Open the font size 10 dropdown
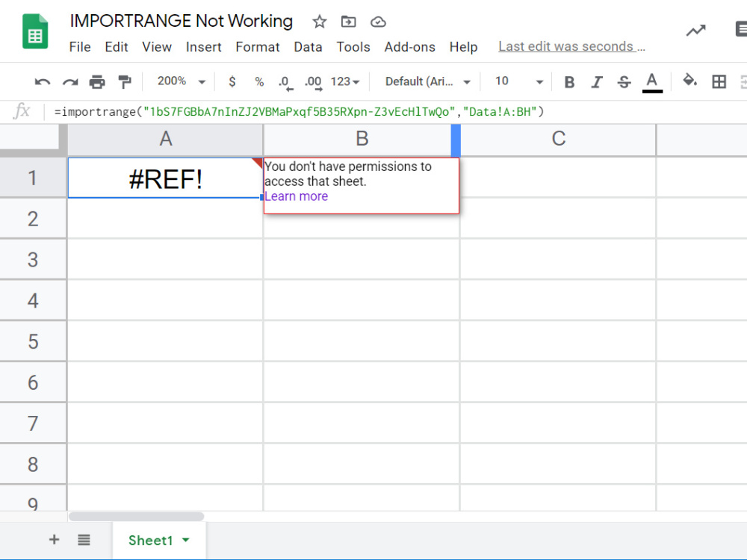 [519, 81]
